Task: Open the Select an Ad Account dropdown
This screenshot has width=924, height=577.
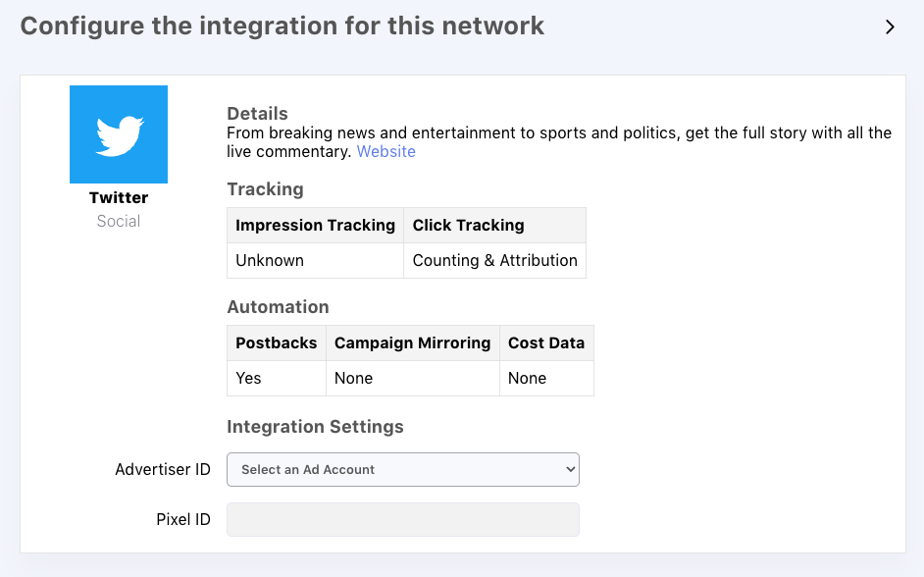Action: pyautogui.click(x=403, y=469)
